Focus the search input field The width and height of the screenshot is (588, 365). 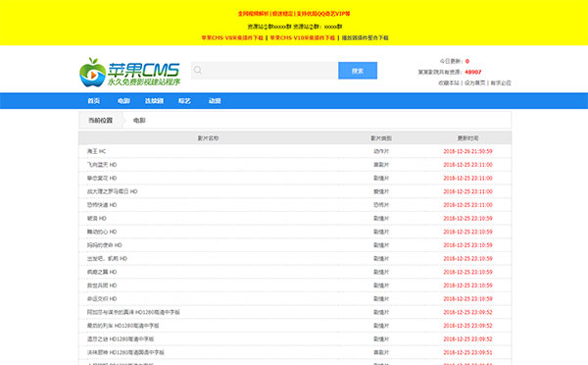(x=265, y=71)
